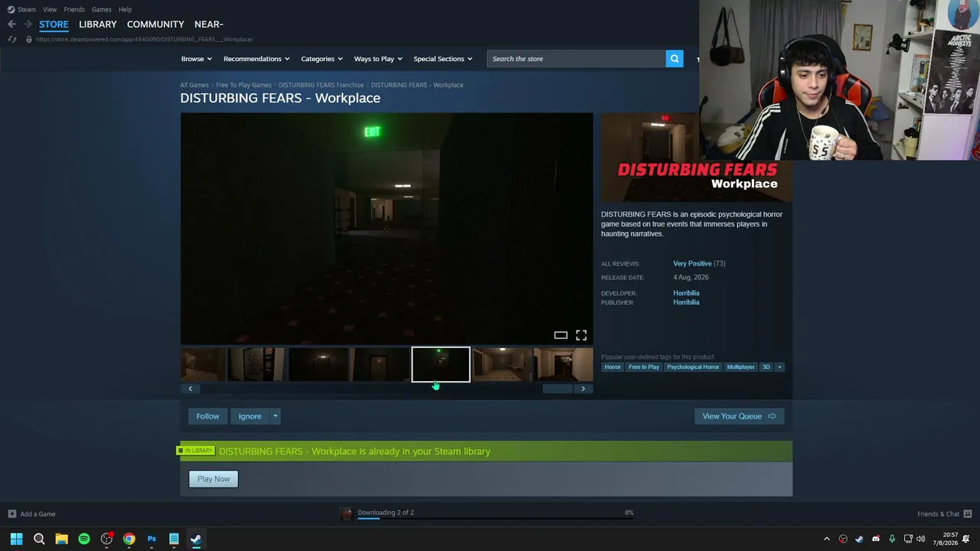Switch to the LIBRARY tab
The image size is (980, 551).
[x=98, y=24]
